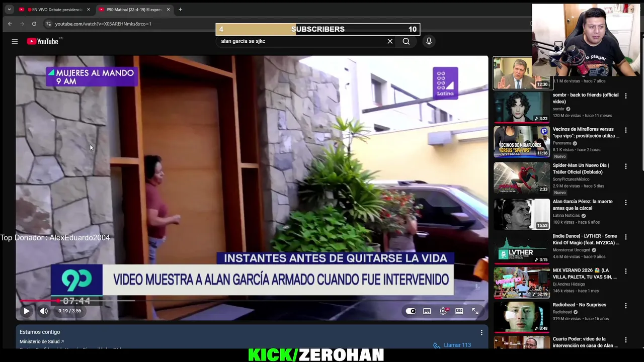Image resolution: width=644 pixels, height=362 pixels.
Task: Switch to the EN VIVO Debate presidencial tab
Action: 54,10
